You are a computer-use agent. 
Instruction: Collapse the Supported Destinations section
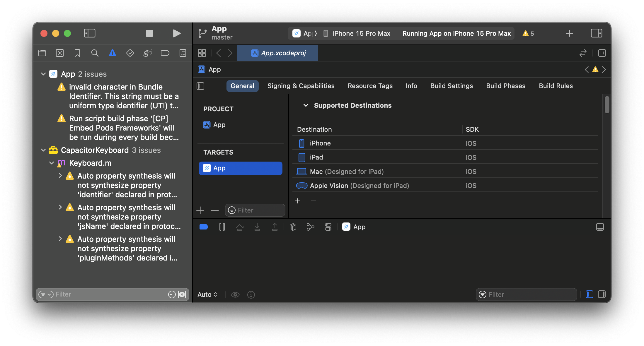(306, 105)
